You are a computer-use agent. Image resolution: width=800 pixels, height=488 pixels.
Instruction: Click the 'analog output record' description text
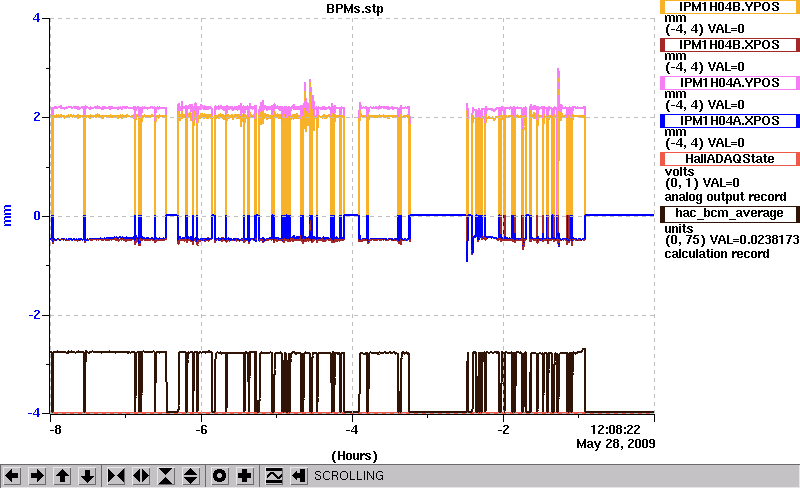click(x=725, y=197)
